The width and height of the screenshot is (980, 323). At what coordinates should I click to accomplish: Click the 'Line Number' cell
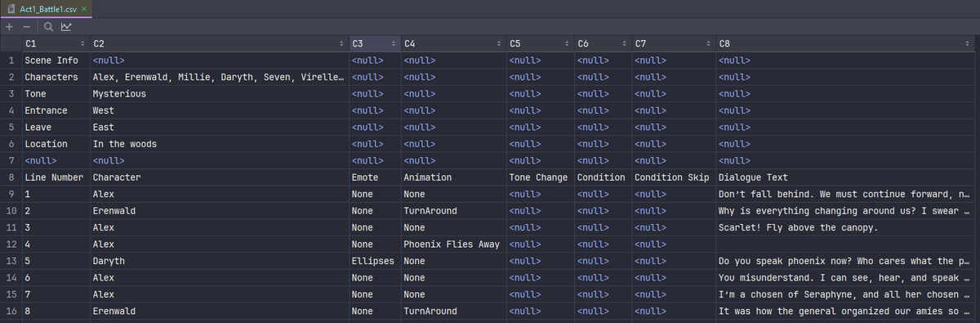(x=56, y=177)
